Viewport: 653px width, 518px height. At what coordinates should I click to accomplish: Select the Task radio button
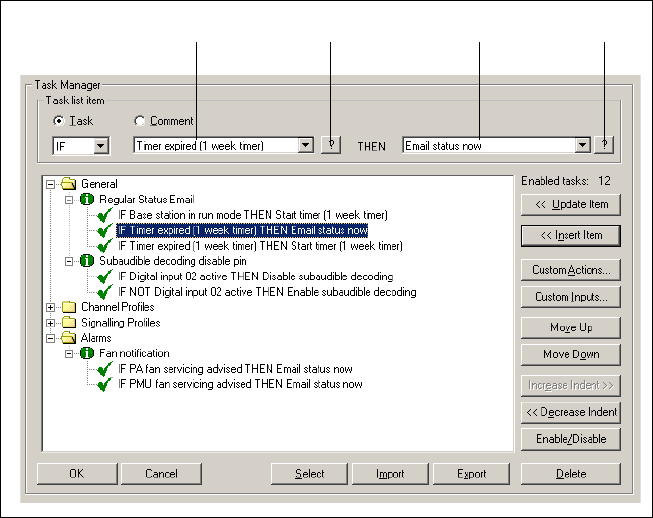59,121
